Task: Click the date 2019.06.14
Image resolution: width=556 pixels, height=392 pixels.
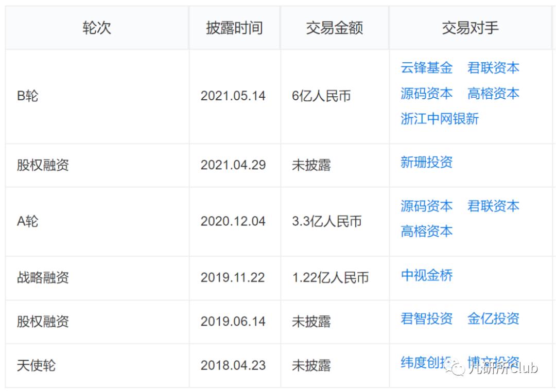Action: tap(233, 322)
